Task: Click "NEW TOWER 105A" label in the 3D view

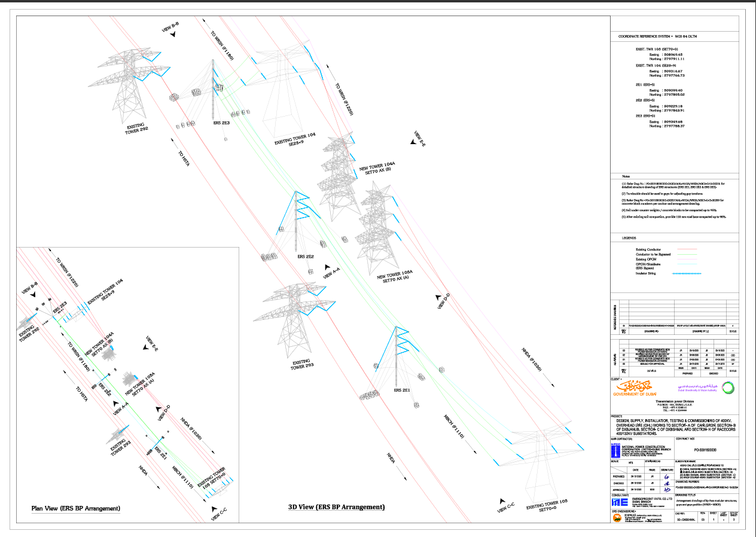Action: tap(395, 276)
